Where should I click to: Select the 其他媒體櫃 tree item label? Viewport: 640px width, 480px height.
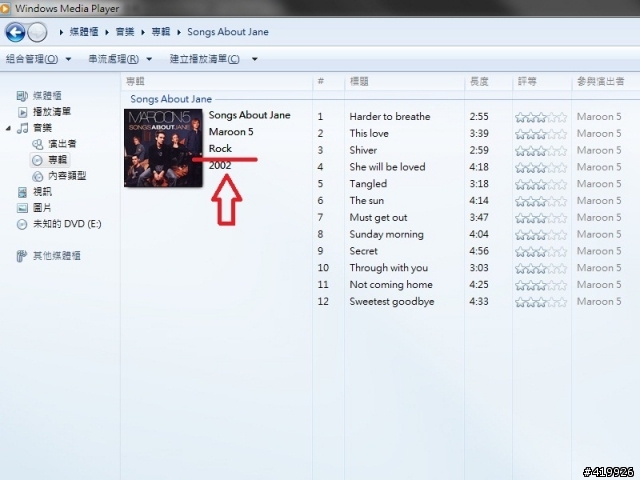[57, 256]
